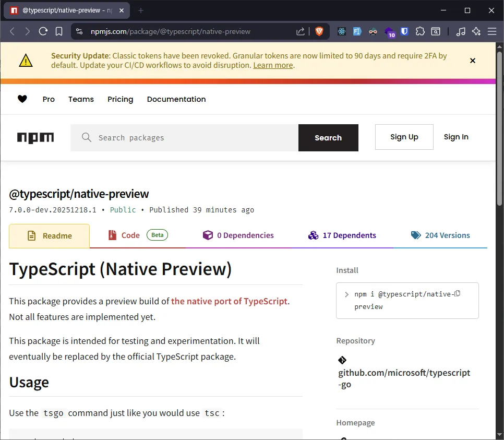Open the browser hamburger menu
The image size is (504, 440).
(492, 31)
